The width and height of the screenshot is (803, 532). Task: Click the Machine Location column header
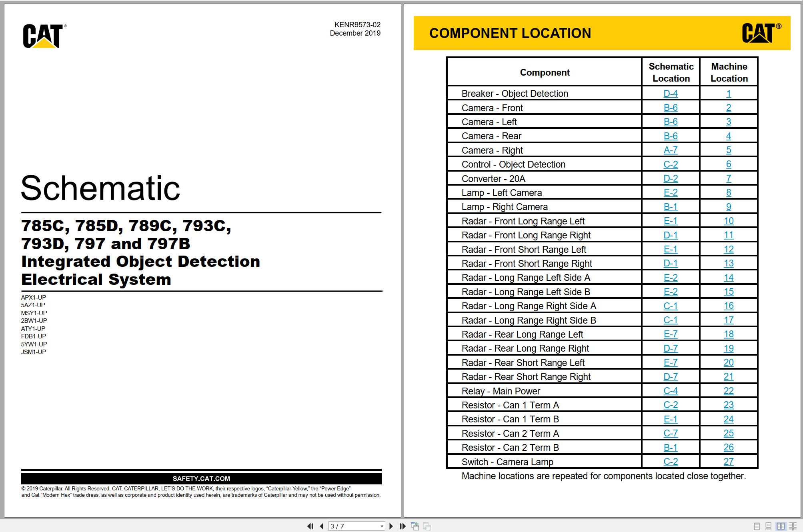click(729, 72)
